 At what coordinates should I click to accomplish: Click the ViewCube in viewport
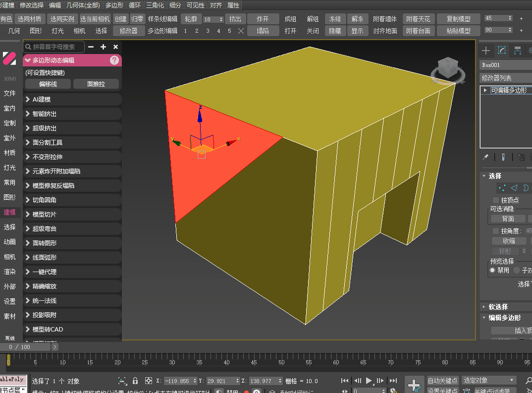pos(449,68)
